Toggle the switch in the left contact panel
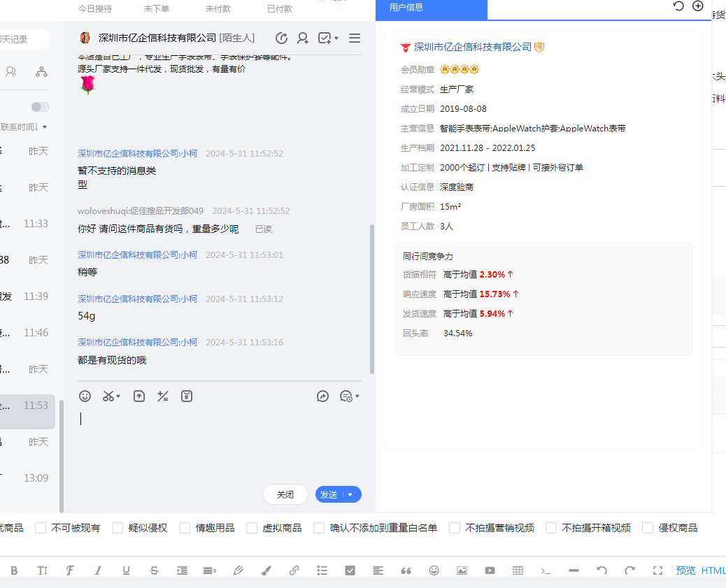726x588 pixels. pos(41,107)
